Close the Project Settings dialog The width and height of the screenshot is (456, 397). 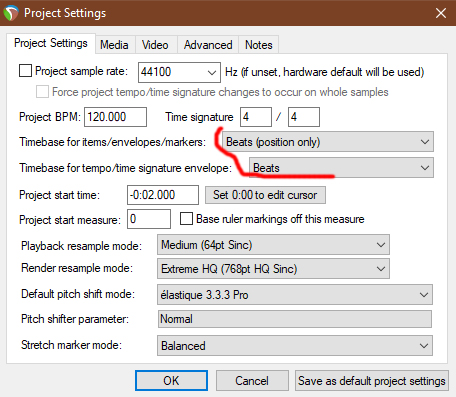(441, 13)
